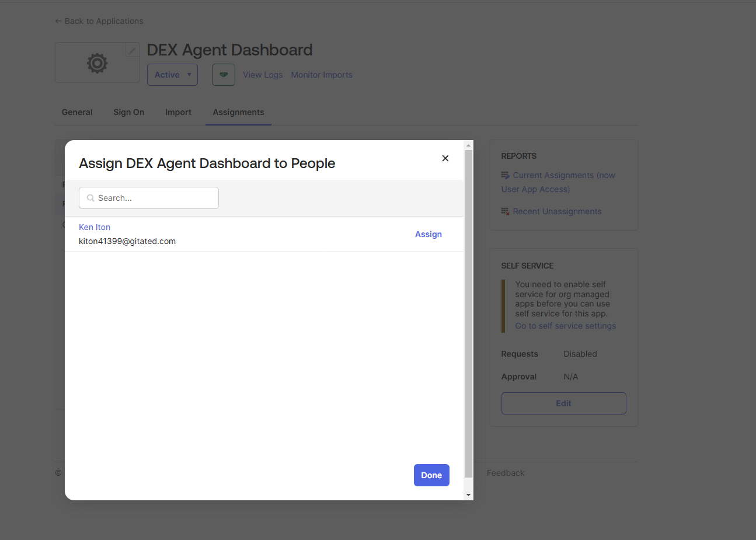
Task: Click the search magnifier icon in dialog
Action: pyautogui.click(x=90, y=198)
